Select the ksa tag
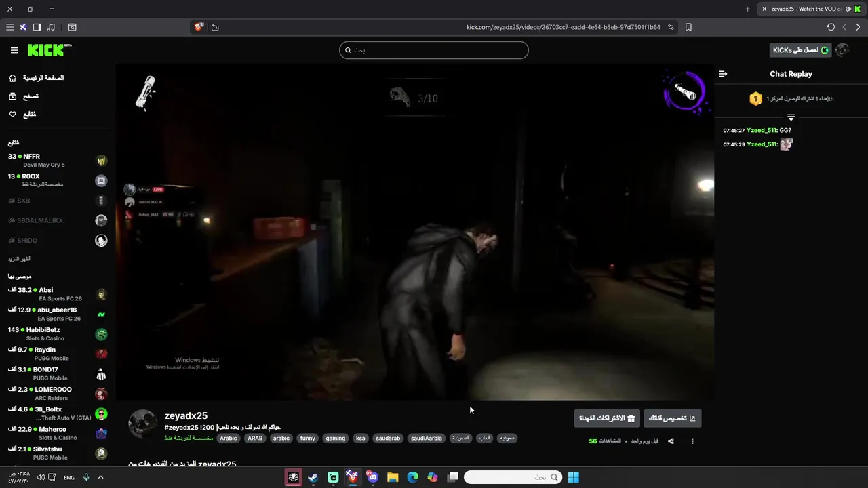 point(361,439)
